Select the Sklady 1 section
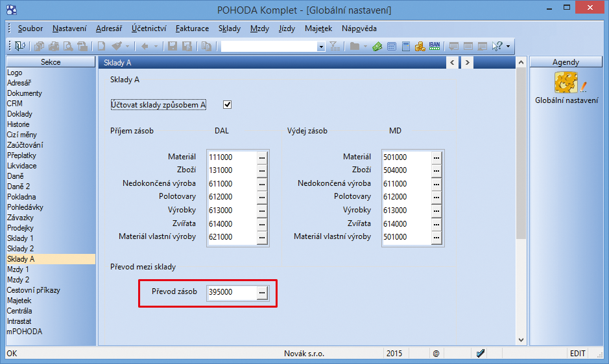This screenshot has width=609, height=364. tap(51, 238)
